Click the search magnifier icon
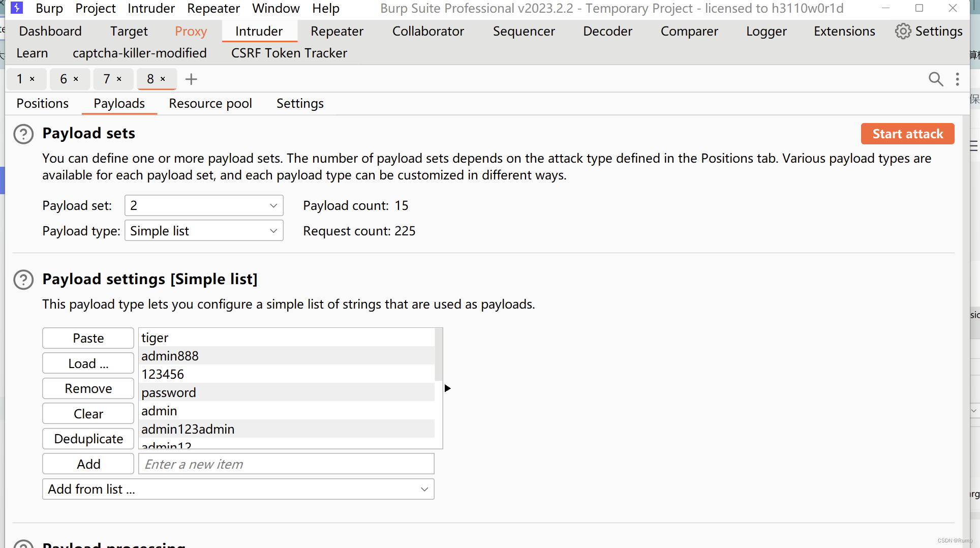The height and width of the screenshot is (548, 980). 936,79
